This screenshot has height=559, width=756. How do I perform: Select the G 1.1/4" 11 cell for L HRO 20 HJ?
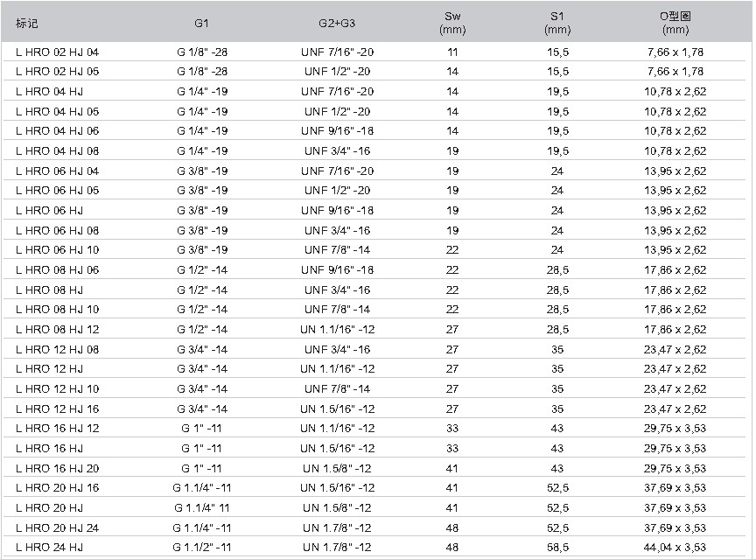[x=202, y=507]
